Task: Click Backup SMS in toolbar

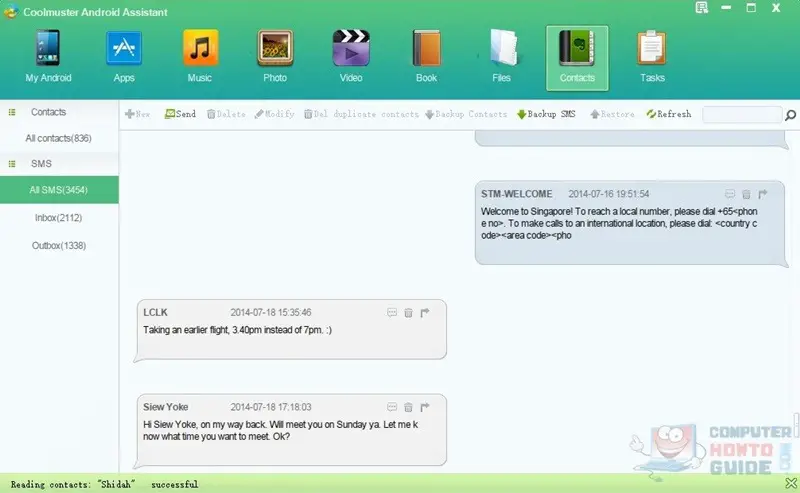Action: [x=546, y=114]
